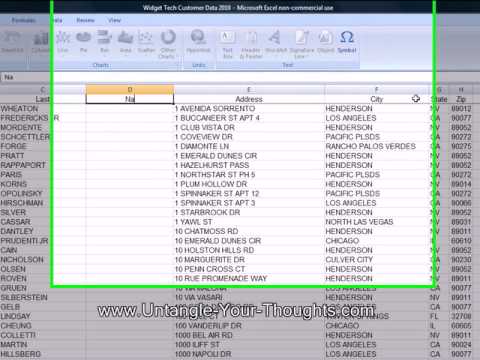Click the 'Last' header cell
The width and height of the screenshot is (480, 360).
pos(43,99)
